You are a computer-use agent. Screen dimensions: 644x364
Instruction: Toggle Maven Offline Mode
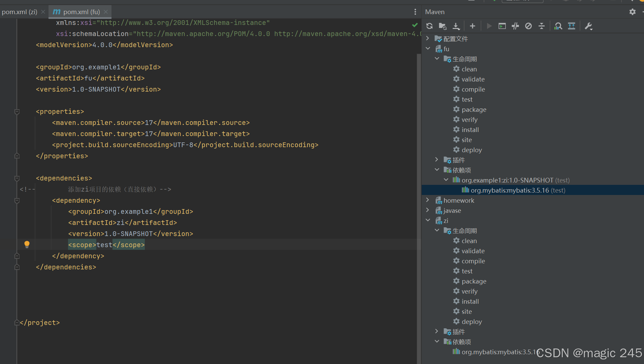click(x=515, y=26)
